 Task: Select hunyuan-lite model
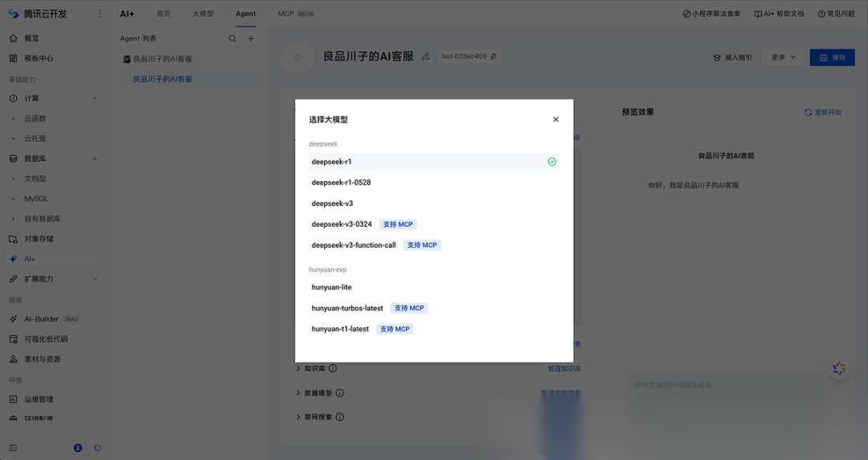tap(434, 287)
